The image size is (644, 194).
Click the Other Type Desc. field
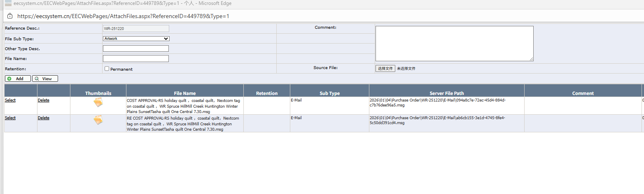click(136, 48)
